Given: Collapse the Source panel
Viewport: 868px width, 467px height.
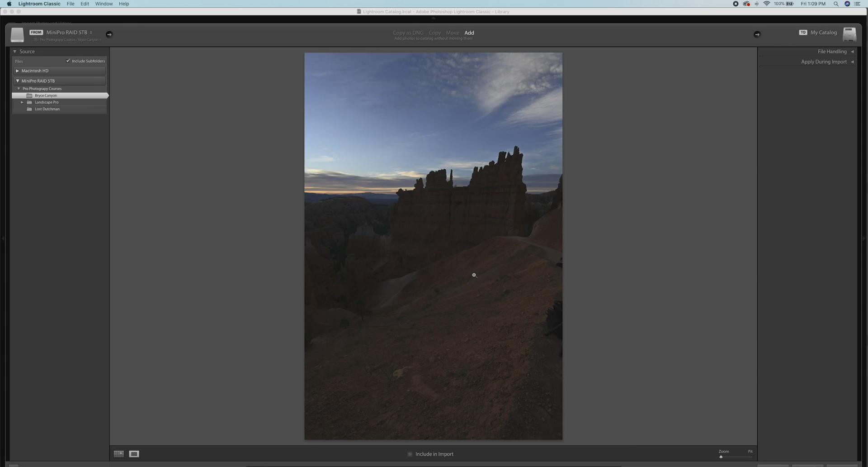Looking at the screenshot, I should [x=15, y=52].
